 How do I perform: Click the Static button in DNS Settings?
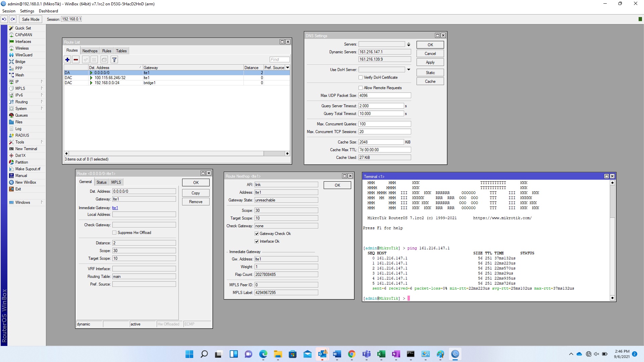click(430, 73)
